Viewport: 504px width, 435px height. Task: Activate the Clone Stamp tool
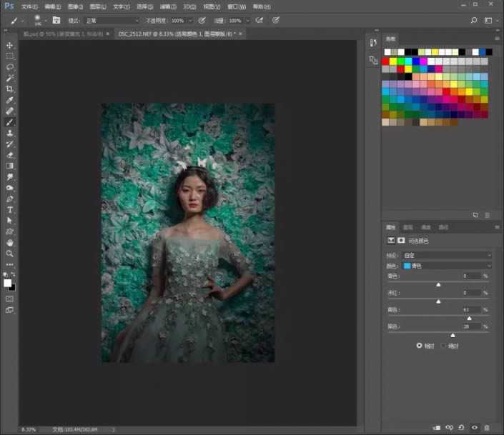tap(10, 133)
